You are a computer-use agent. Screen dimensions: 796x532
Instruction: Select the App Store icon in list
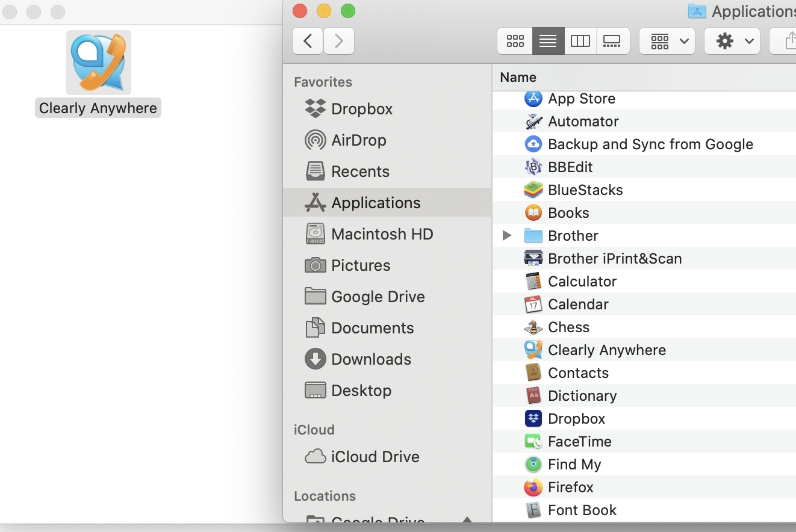pos(533,98)
